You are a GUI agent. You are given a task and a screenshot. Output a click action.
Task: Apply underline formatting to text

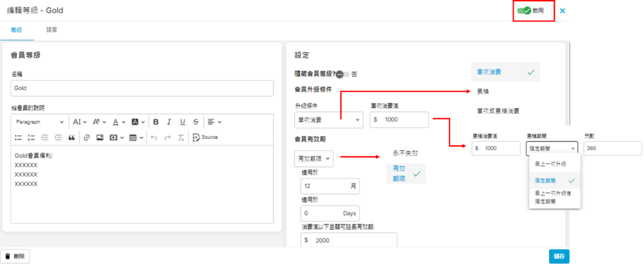point(182,122)
